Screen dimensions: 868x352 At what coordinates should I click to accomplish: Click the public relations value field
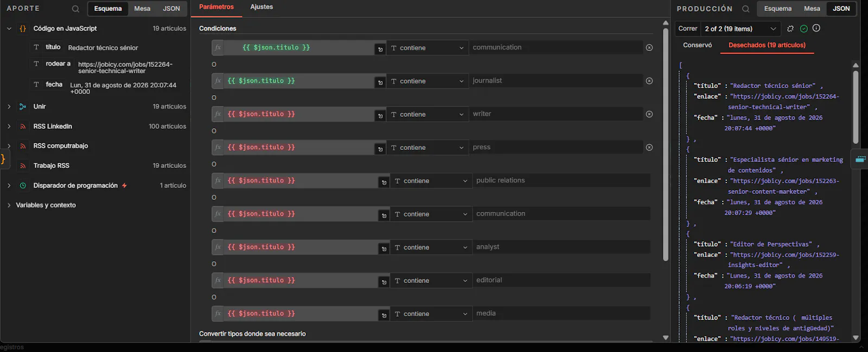pos(561,180)
